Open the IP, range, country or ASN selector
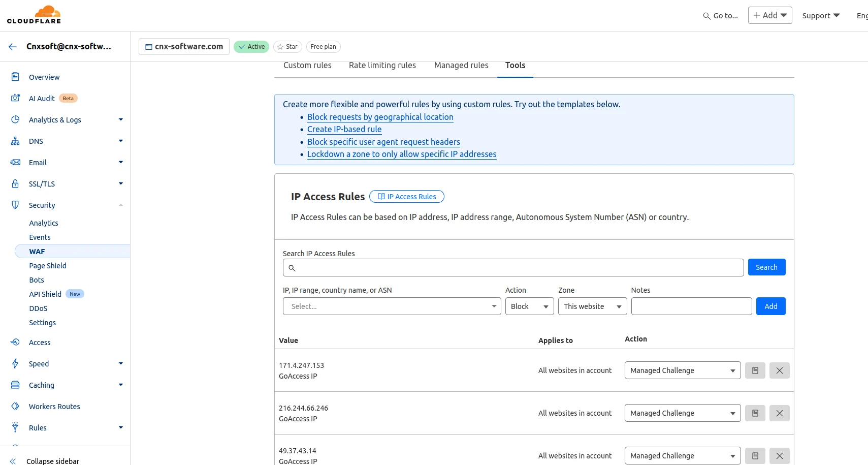The height and width of the screenshot is (465, 868). 392,306
